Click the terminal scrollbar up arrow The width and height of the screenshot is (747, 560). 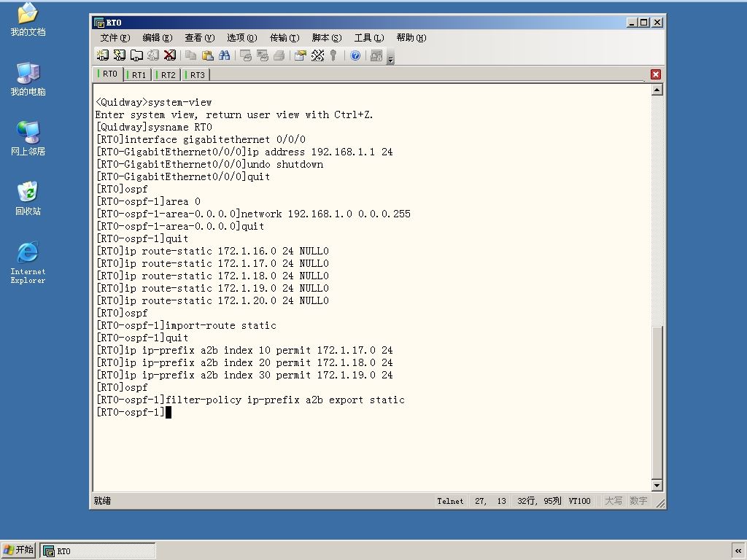[x=657, y=90]
